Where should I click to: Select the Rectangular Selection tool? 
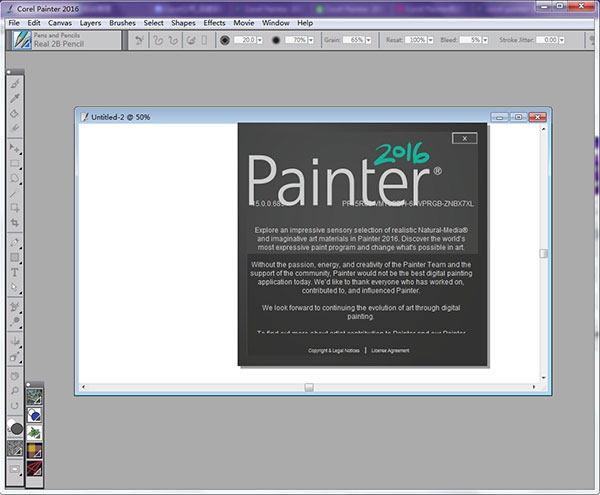[15, 163]
